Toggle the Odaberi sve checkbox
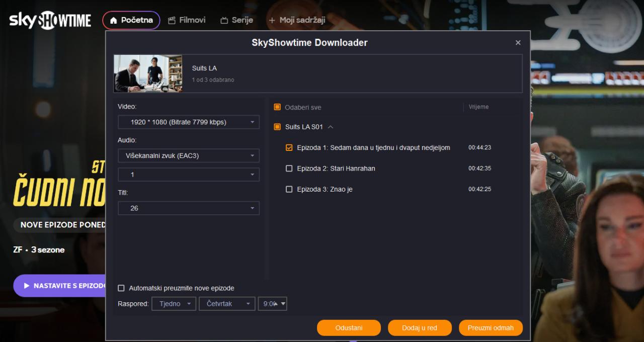This screenshot has height=342, width=644. click(x=277, y=107)
